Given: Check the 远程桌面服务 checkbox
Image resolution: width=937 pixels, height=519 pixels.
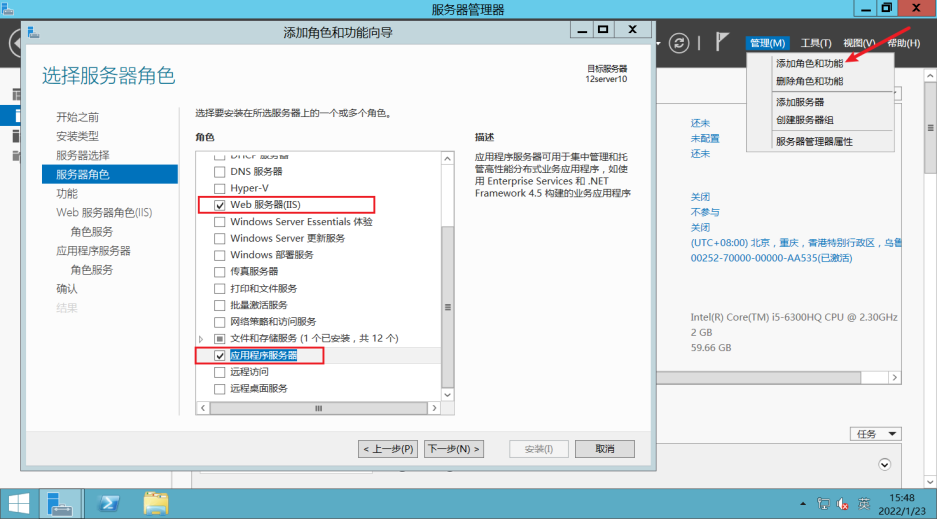Looking at the screenshot, I should 219,389.
